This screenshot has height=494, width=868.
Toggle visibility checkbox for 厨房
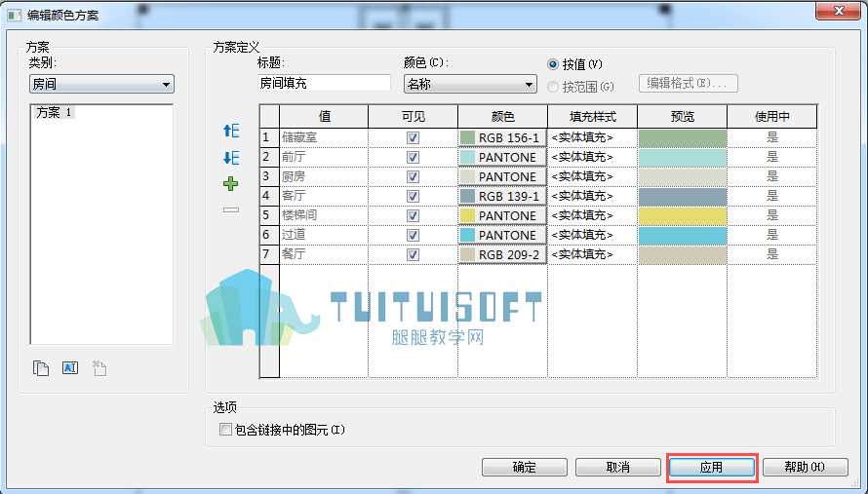point(413,176)
